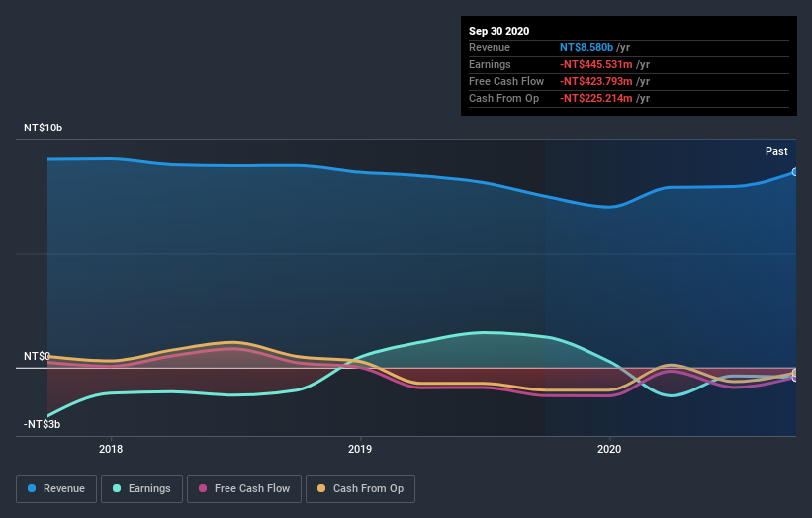Toggle the Free Cash Flow legend button
This screenshot has width=812, height=518.
[x=244, y=489]
